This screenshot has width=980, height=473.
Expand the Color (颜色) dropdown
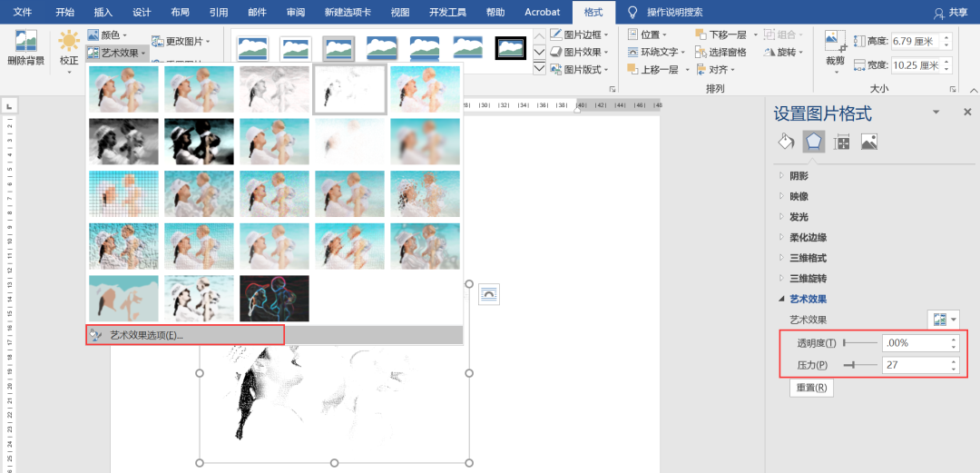point(107,34)
